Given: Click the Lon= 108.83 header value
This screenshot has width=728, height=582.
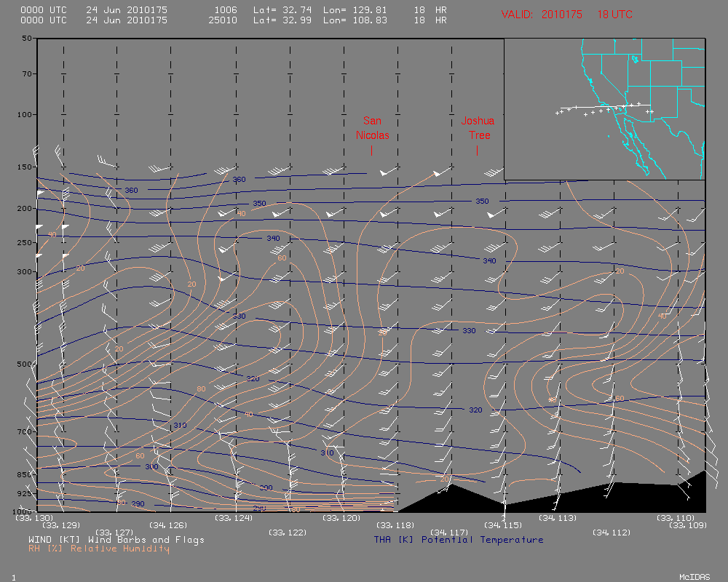Looking at the screenshot, I should 355,20.
